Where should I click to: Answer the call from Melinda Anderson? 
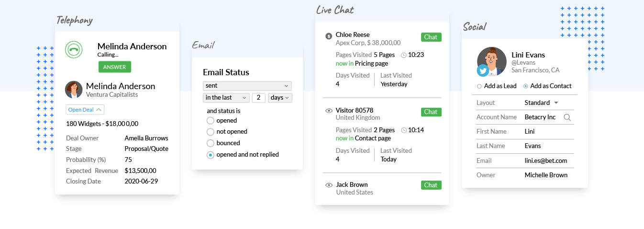tap(115, 67)
